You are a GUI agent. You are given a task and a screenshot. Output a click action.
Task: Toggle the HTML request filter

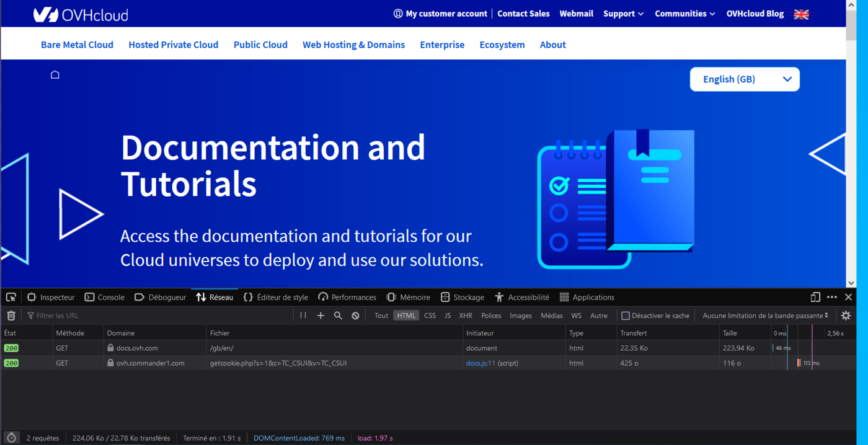[x=406, y=315]
